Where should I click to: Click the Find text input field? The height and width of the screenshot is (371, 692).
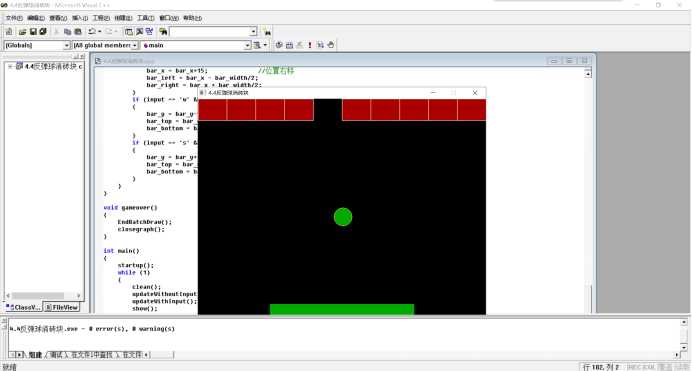pos(210,32)
